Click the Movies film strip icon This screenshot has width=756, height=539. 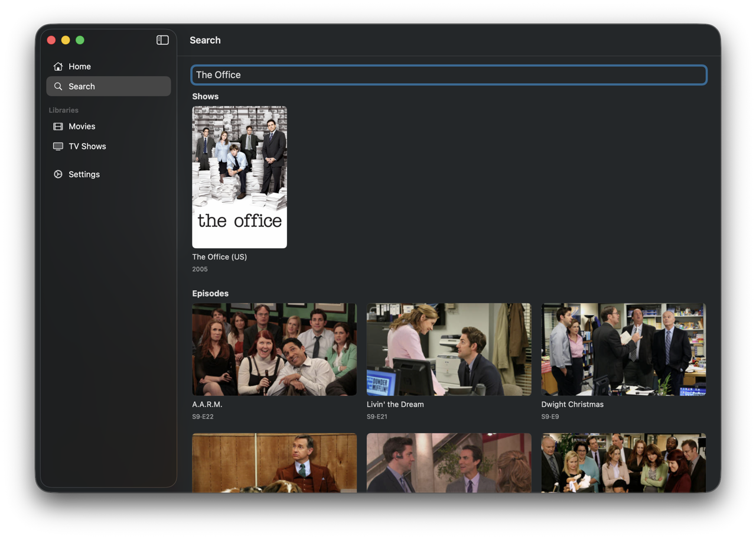[58, 126]
